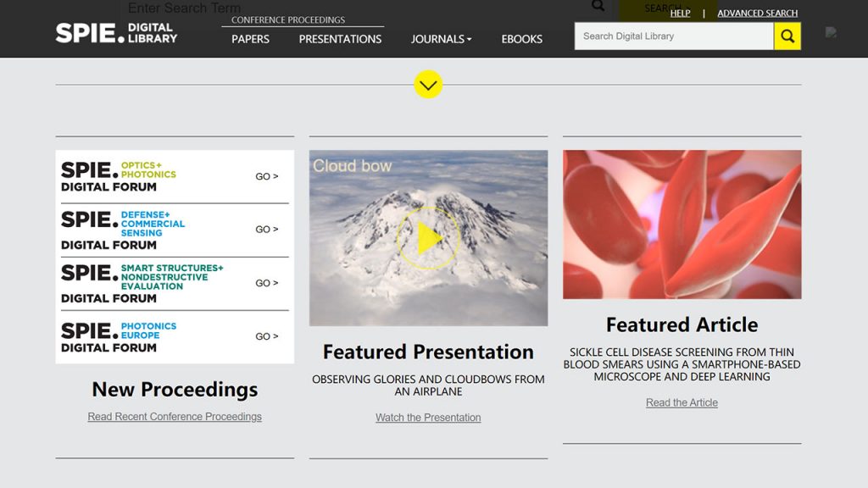Viewport: 868px width, 488px height.
Task: Open the Help link
Action: 680,14
